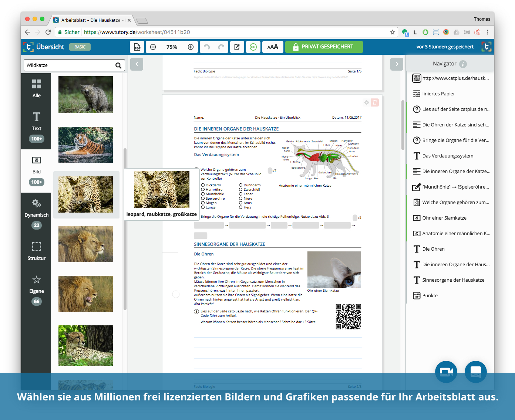Image resolution: width=515 pixels, height=420 pixels.
Task: Click the BASIC plan badge
Action: pos(80,47)
